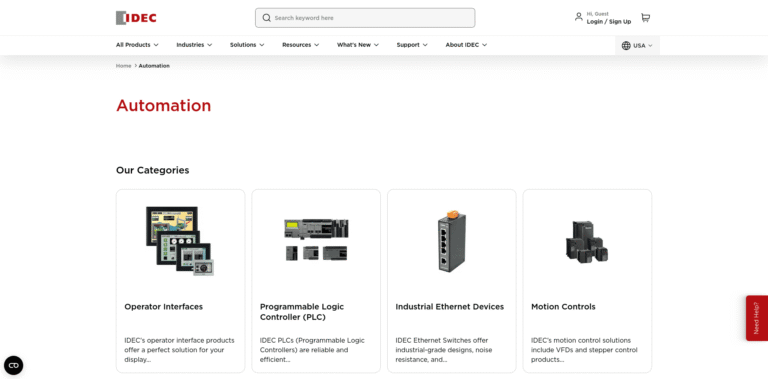Open the USA region selector
The height and width of the screenshot is (379, 768).
[x=637, y=46]
